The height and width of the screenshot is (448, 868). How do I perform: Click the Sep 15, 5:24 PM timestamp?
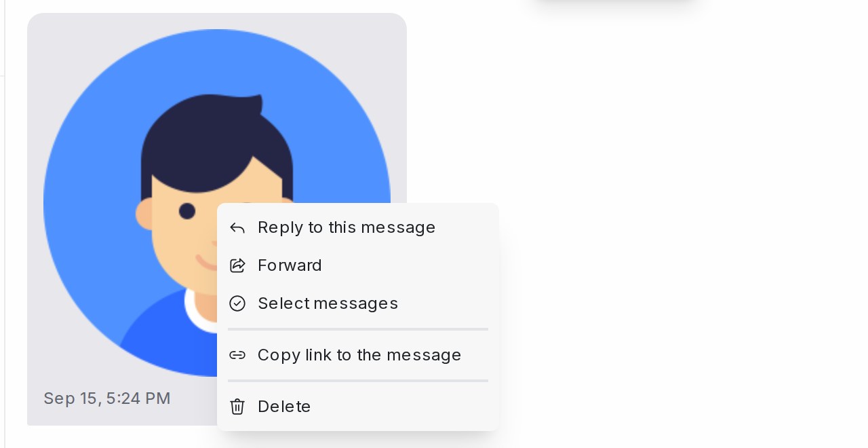pyautogui.click(x=106, y=398)
